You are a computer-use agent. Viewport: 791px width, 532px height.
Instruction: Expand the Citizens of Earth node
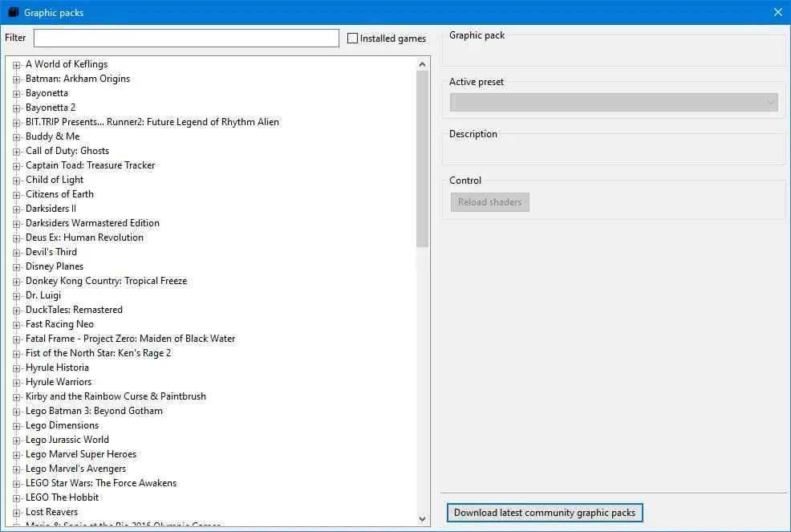coord(16,195)
